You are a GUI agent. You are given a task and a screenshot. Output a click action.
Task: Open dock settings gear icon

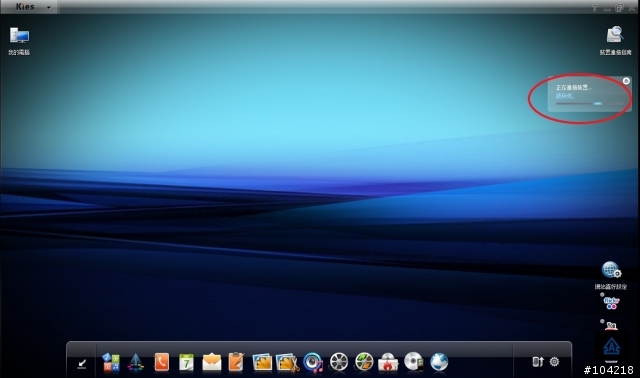click(554, 361)
